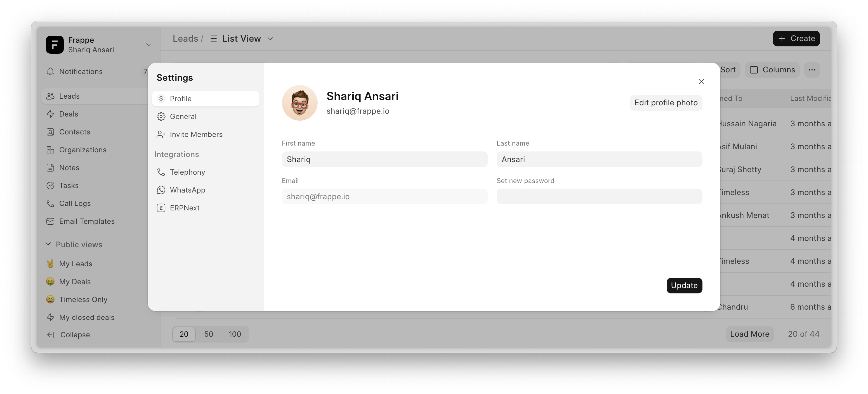This screenshot has width=868, height=394.
Task: Click Edit profile photo button
Action: coord(666,103)
